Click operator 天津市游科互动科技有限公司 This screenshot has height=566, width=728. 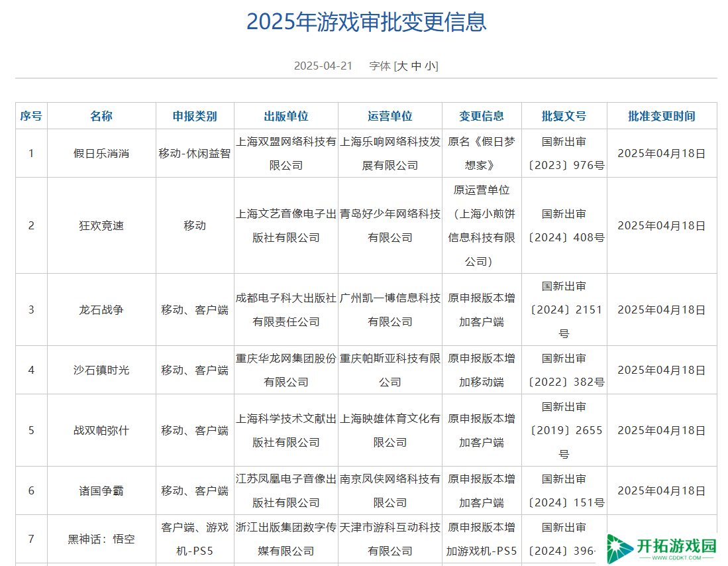(390, 539)
